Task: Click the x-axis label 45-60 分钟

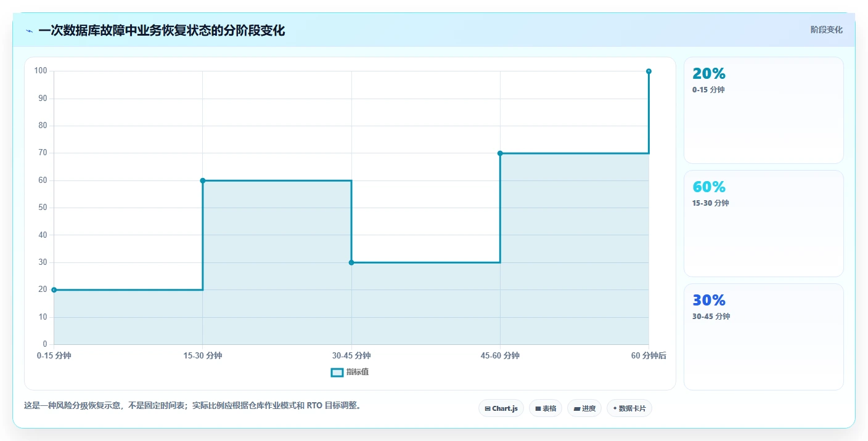Action: (x=500, y=355)
